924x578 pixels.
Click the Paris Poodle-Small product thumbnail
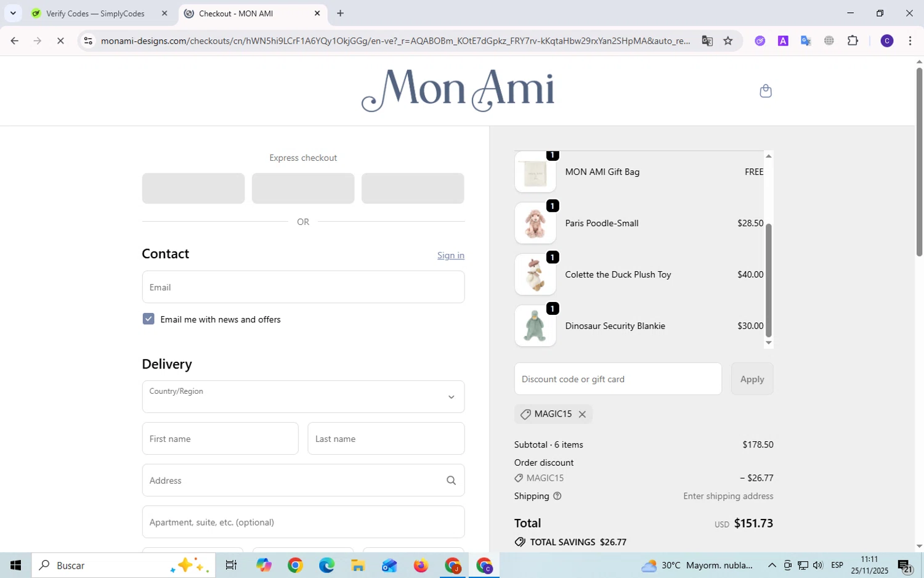[x=535, y=223]
